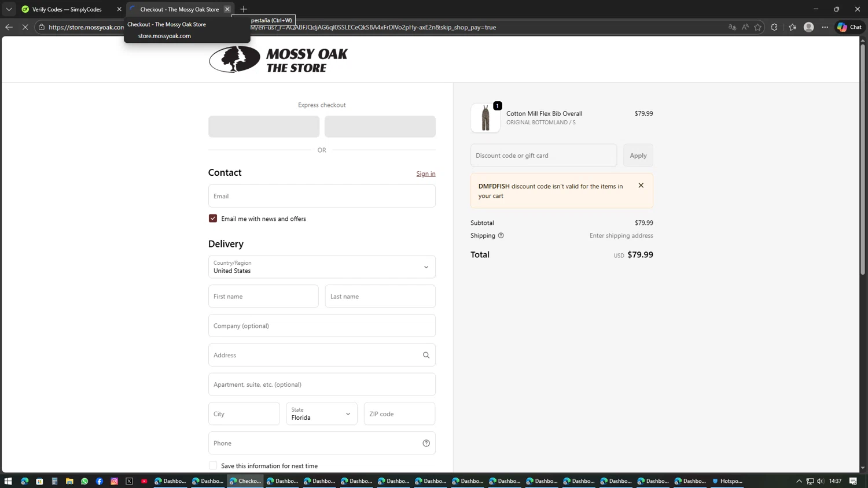This screenshot has width=868, height=488.
Task: Click the Apartment, suite, etc. field
Action: coord(322,385)
